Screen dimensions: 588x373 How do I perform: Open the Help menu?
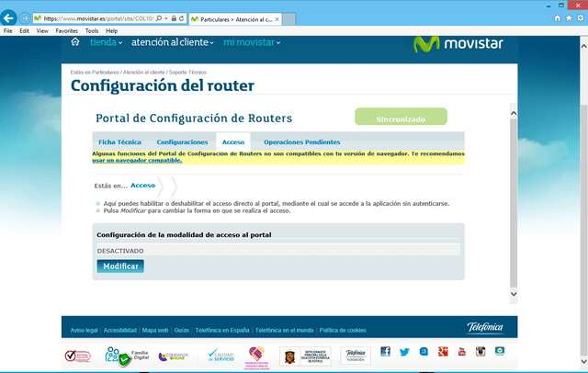point(111,30)
